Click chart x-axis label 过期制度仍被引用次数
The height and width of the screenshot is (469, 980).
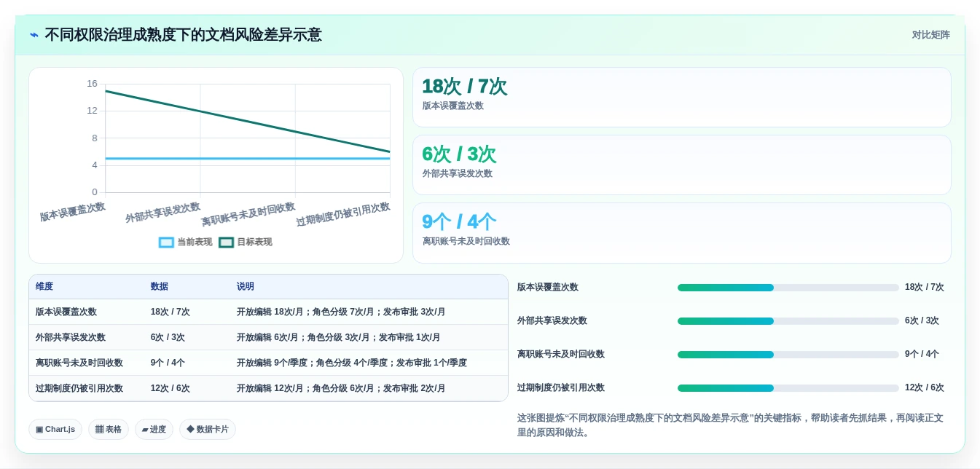pos(343,214)
